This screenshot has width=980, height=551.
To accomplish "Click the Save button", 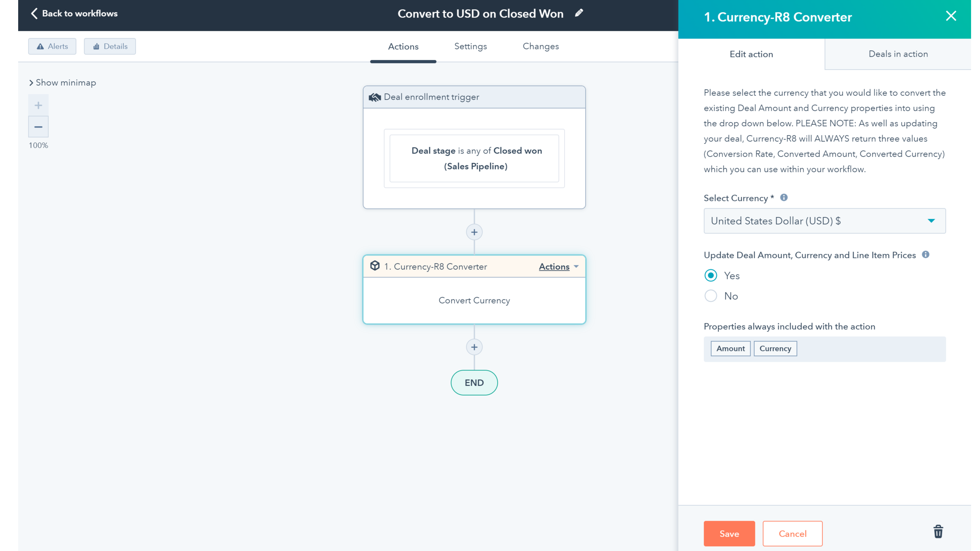I will click(729, 533).
